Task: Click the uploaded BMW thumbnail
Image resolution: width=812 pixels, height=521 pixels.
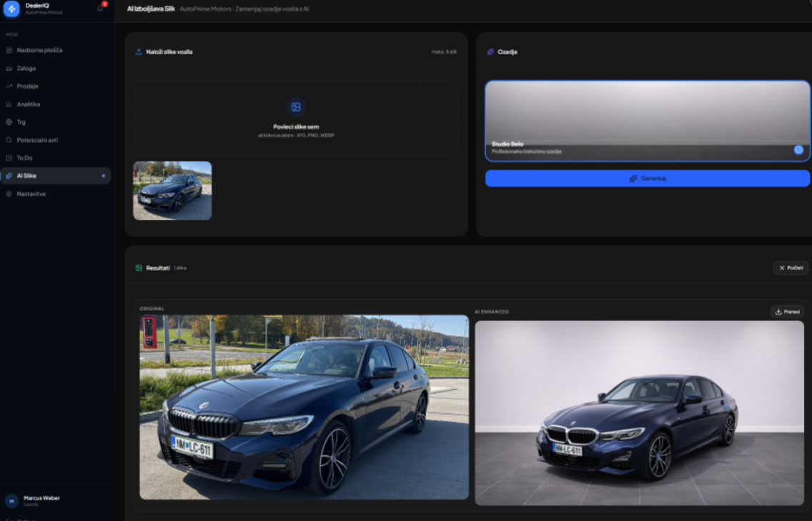Action: tap(172, 191)
